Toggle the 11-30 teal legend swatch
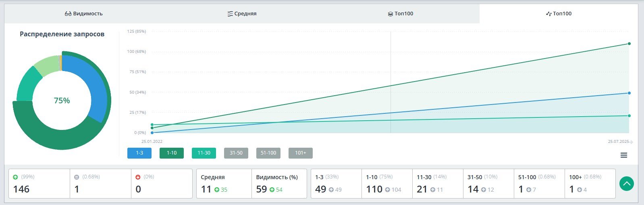Screen dimensions: 644x205 click(204, 153)
